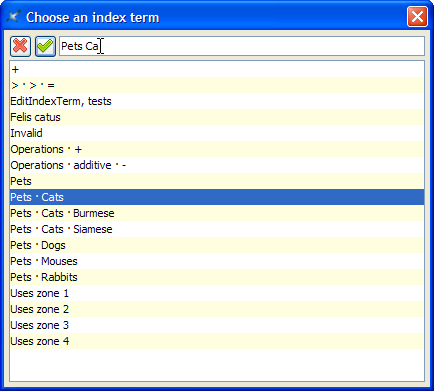The image size is (434, 391).
Task: Choose 'Operations · +' term
Action: click(217, 149)
